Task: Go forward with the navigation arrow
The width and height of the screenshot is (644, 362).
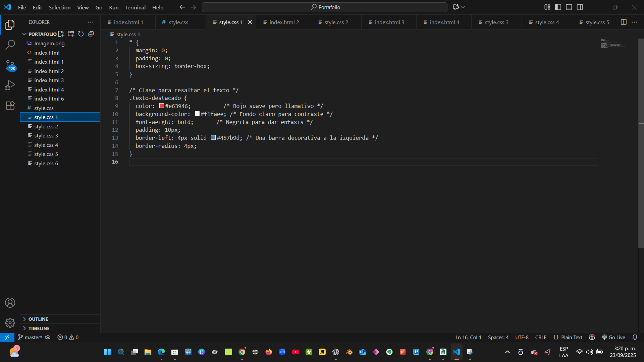Action: click(193, 7)
